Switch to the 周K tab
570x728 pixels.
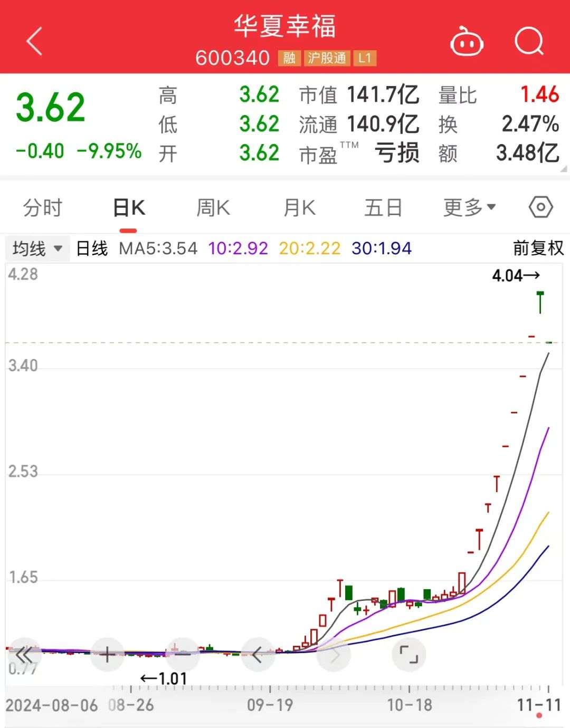[x=213, y=207]
